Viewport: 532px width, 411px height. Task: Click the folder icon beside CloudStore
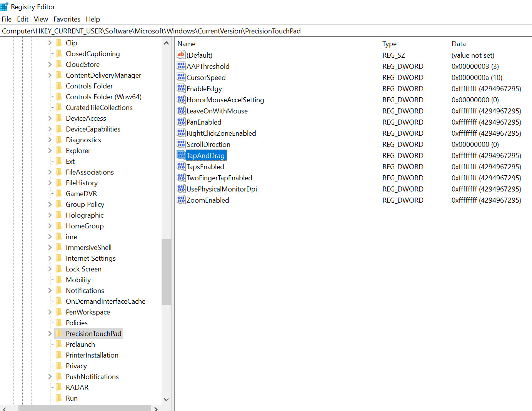[59, 64]
